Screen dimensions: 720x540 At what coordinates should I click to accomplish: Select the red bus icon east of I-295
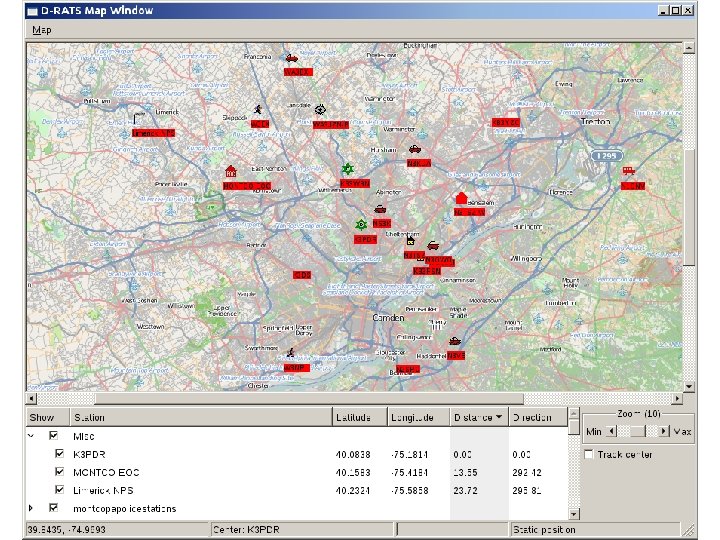click(629, 171)
